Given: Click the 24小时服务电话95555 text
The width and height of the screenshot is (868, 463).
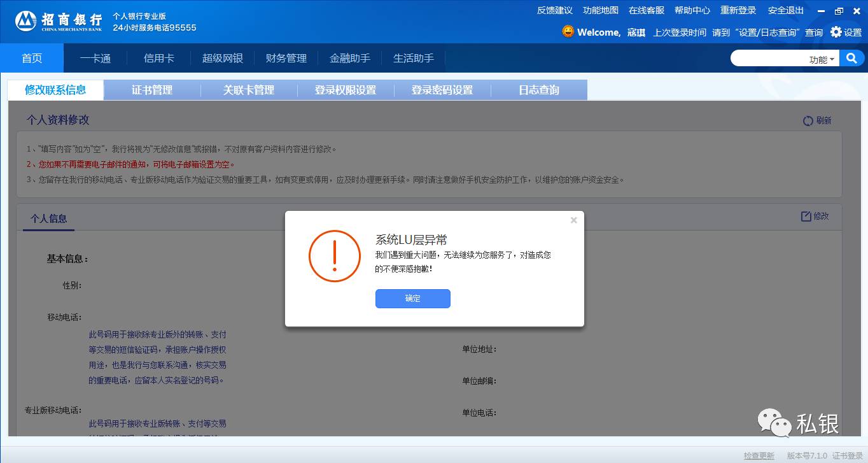Looking at the screenshot, I should tap(155, 27).
